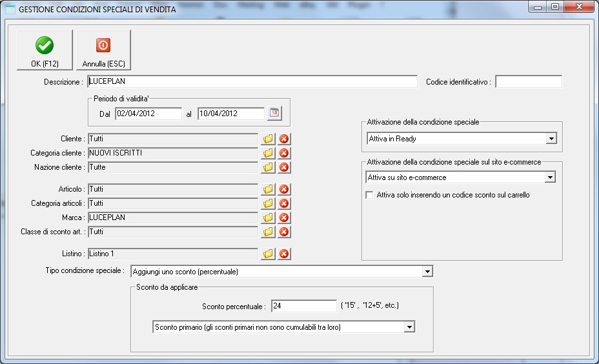Open the validity period calendar picker icon
This screenshot has width=599, height=364.
coord(275,114)
